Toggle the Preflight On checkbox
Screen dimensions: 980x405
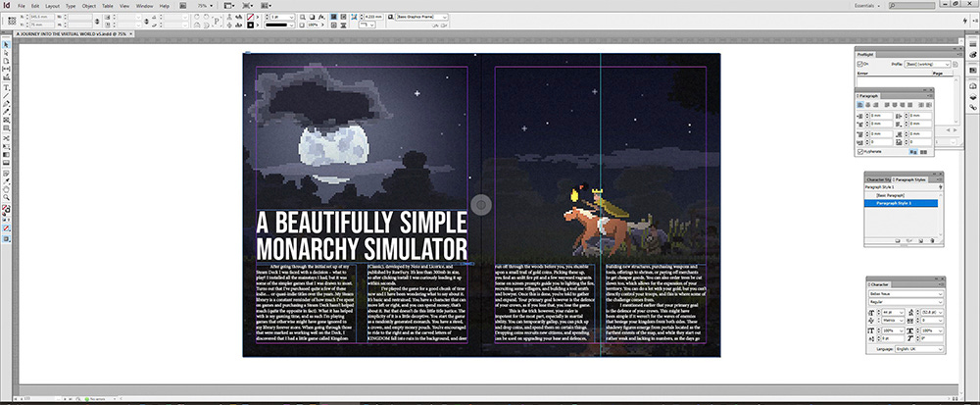[860, 65]
